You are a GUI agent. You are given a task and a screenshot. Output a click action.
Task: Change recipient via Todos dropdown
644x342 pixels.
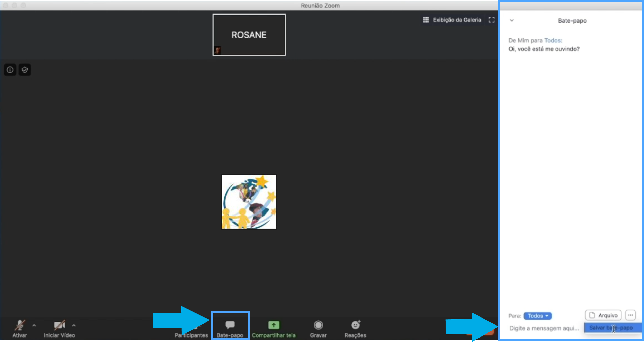(537, 316)
